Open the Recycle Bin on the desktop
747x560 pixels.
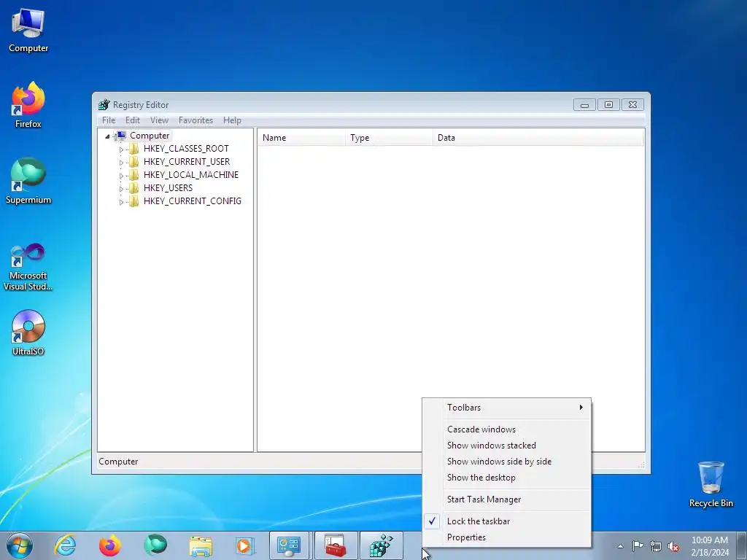[x=711, y=484]
